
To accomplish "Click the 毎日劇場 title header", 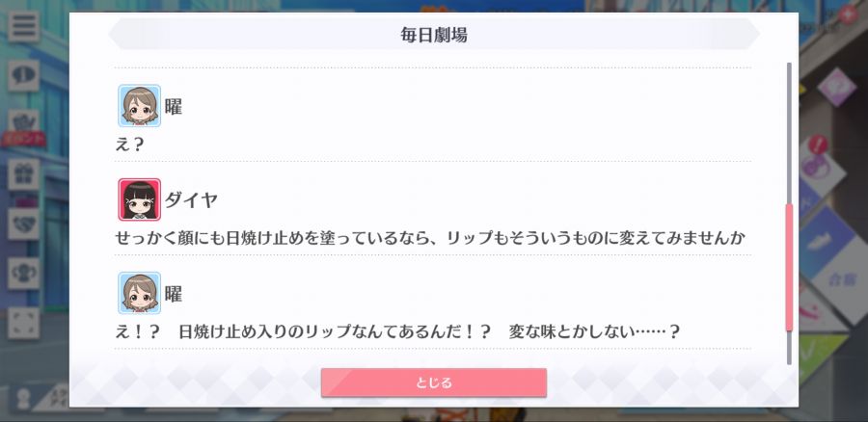I will coord(433,35).
